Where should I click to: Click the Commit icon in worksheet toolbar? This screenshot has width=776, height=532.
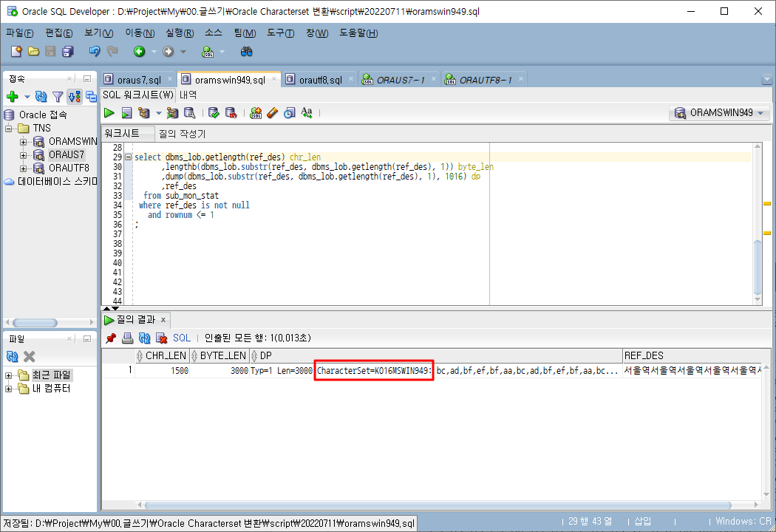tap(214, 113)
